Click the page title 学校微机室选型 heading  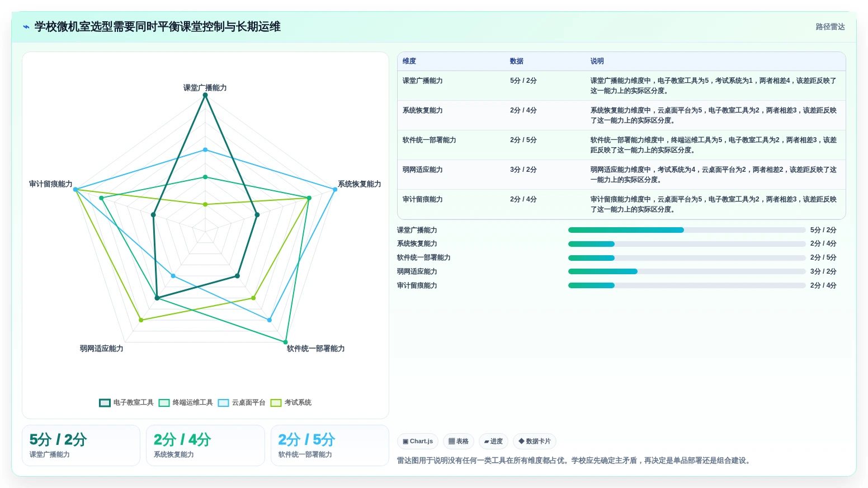coord(158,27)
